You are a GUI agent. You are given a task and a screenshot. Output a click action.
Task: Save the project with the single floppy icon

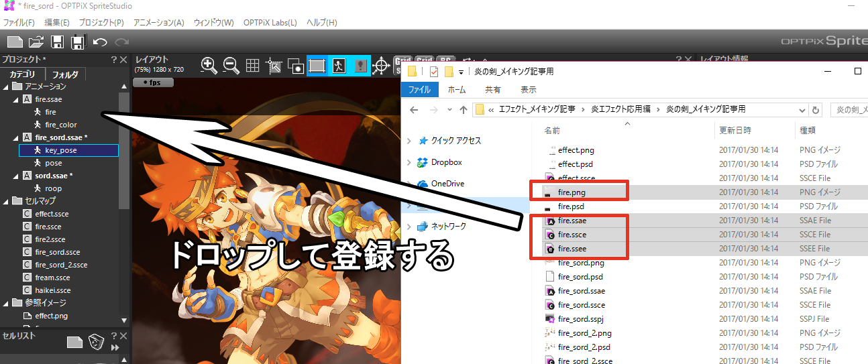(58, 42)
